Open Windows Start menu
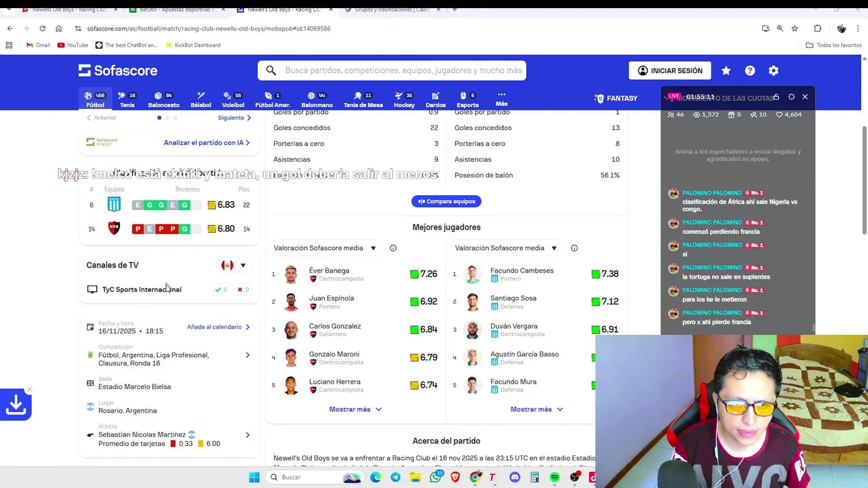Screen dimensions: 868x488 254,477
